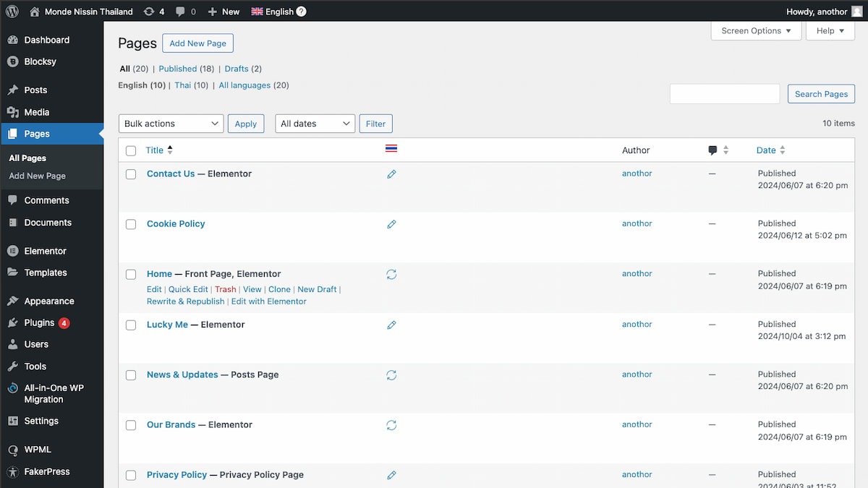Click the Filter button
Image resolution: width=868 pixels, height=488 pixels.
coord(375,124)
